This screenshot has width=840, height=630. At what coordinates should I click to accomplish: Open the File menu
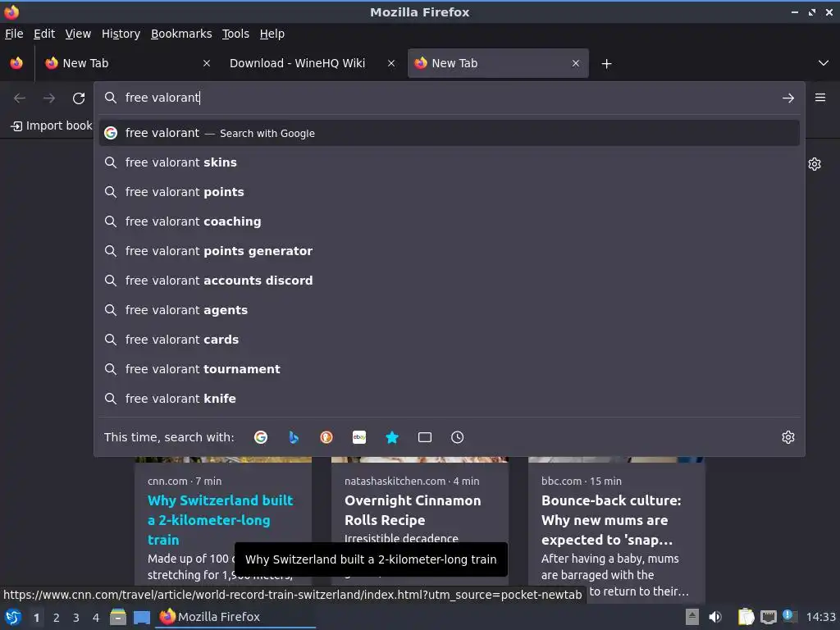[x=14, y=34]
